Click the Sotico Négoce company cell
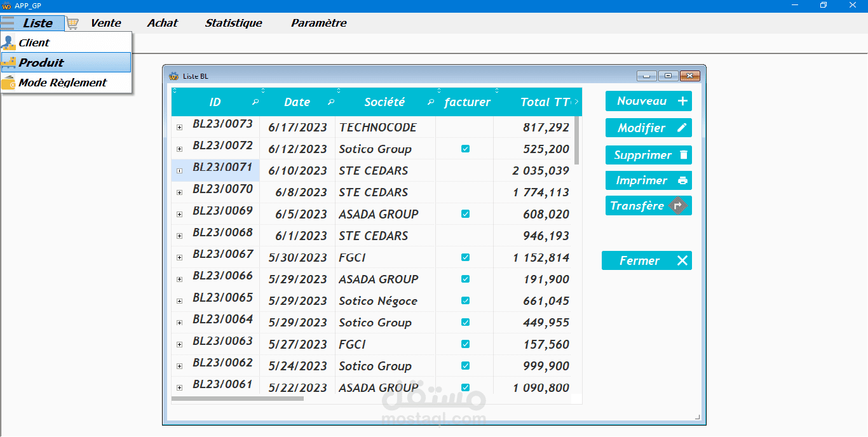868x437 pixels. click(x=385, y=300)
